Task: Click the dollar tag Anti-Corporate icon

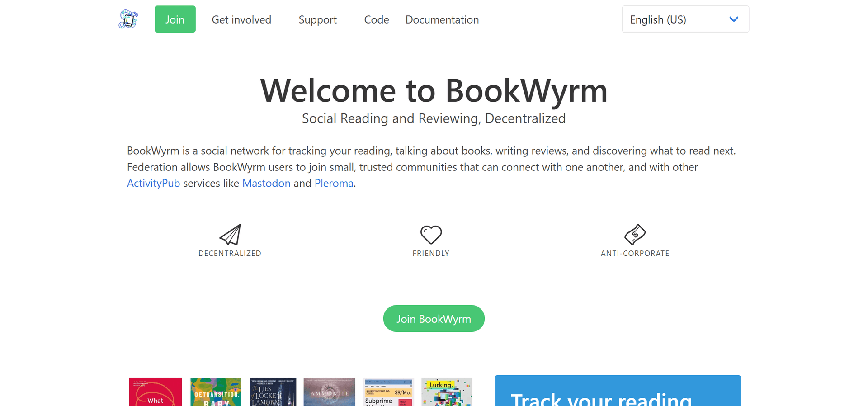Action: pos(635,234)
